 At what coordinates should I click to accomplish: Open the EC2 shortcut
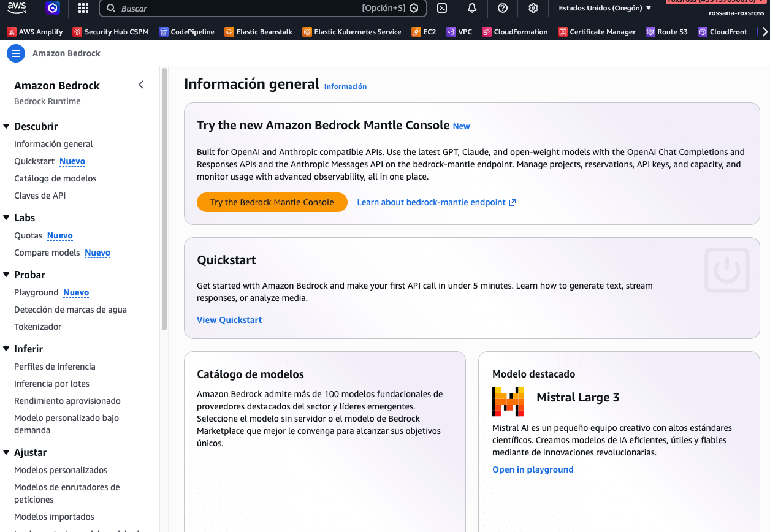click(x=424, y=32)
